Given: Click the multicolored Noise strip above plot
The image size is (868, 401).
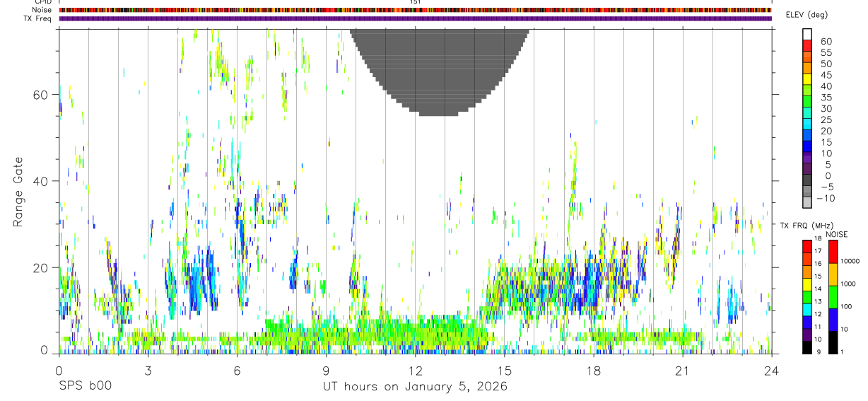Looking at the screenshot, I should (415, 10).
